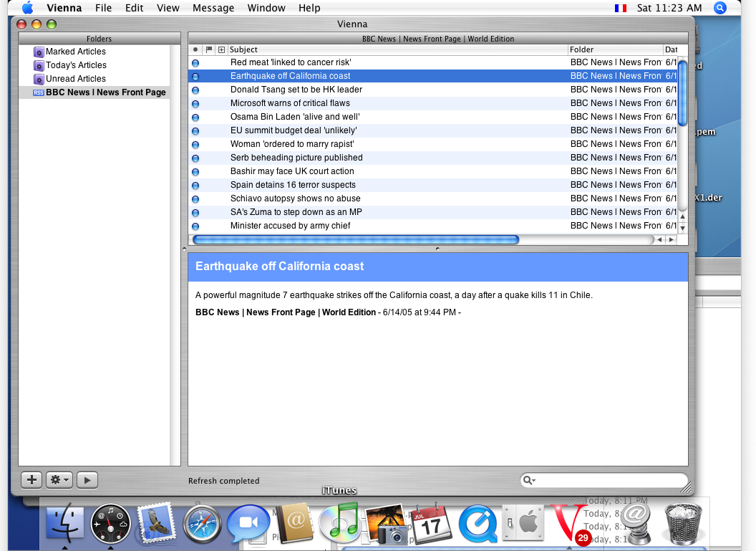Open iCal from the Dock
756x551 pixels.
point(431,524)
